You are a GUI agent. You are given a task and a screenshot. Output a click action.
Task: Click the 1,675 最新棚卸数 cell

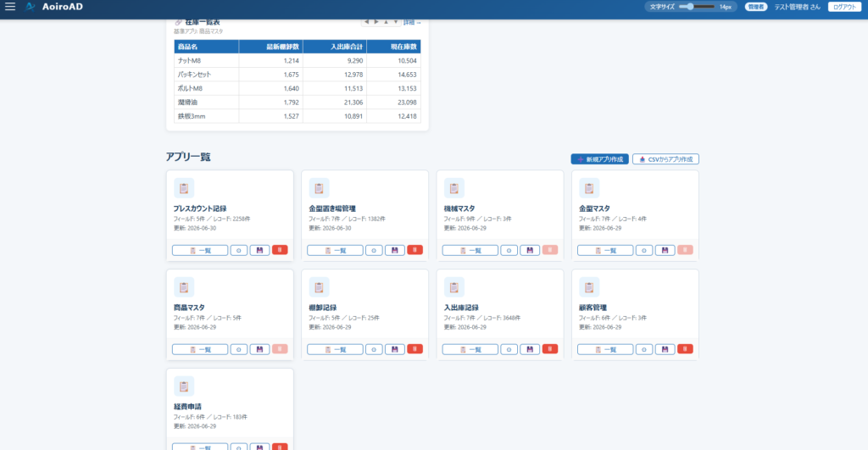270,75
